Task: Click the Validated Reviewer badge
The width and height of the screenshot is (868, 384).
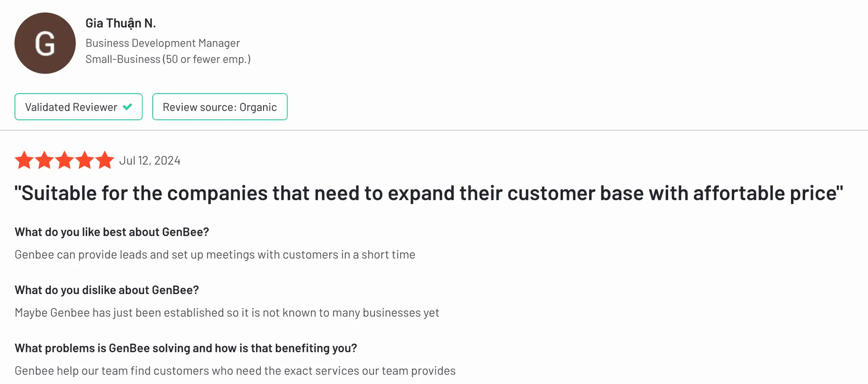Action: pos(79,107)
